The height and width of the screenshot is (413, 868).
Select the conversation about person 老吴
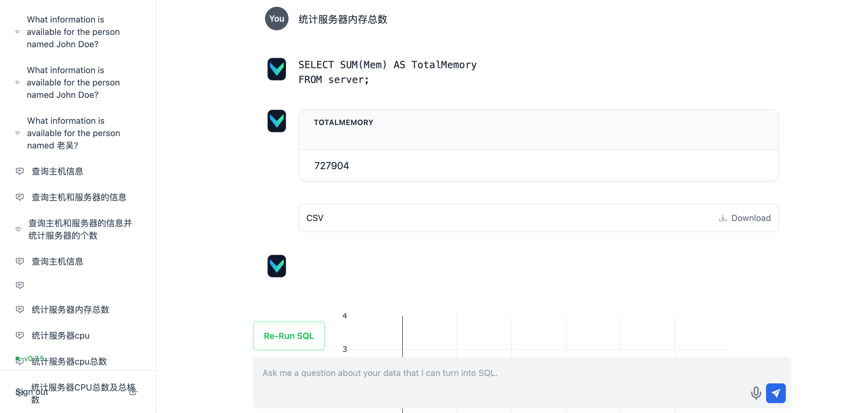(73, 133)
